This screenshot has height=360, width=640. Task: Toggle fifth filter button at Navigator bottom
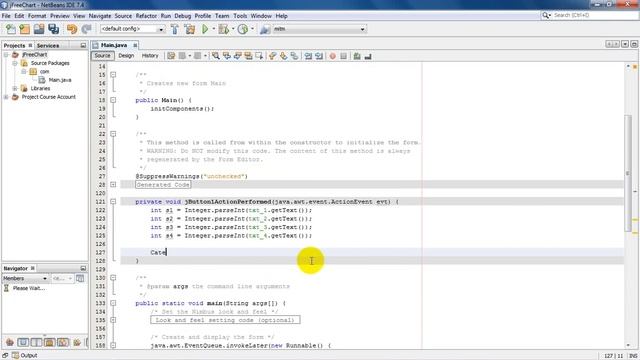click(63, 342)
